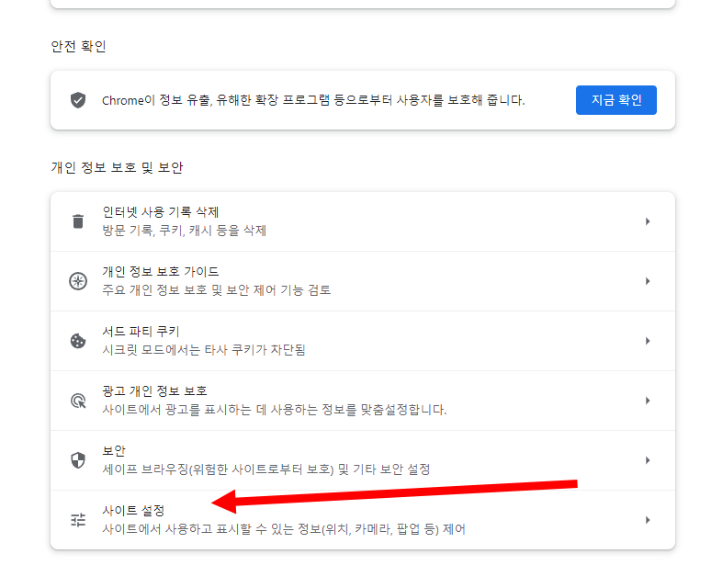Open 서드 파티 쿠키 title
Image resolution: width=723 pixels, height=588 pixels.
point(141,332)
